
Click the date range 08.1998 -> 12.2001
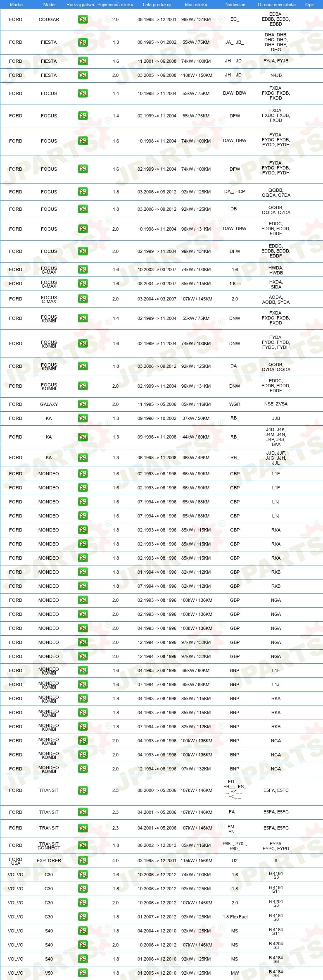coord(157,19)
